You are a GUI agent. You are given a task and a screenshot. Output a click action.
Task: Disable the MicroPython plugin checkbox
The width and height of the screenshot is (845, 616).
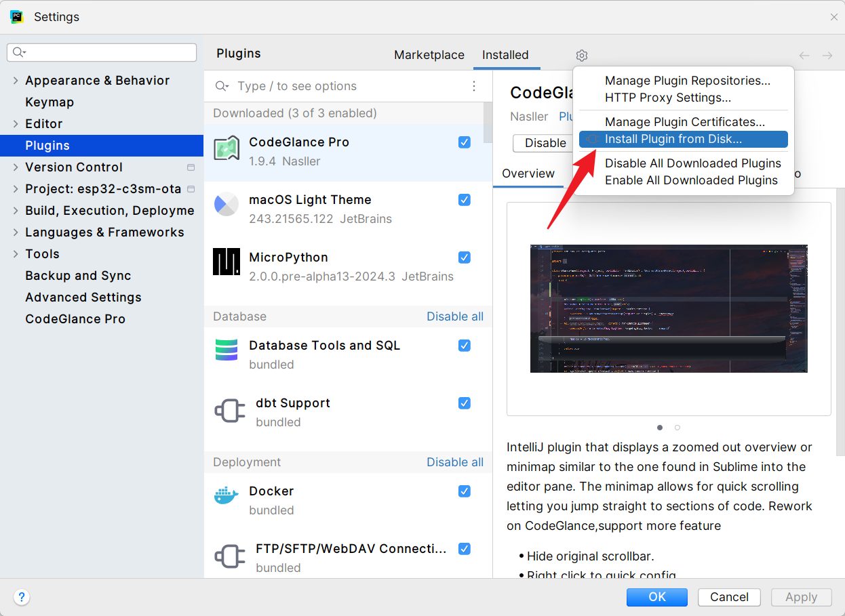pos(464,258)
